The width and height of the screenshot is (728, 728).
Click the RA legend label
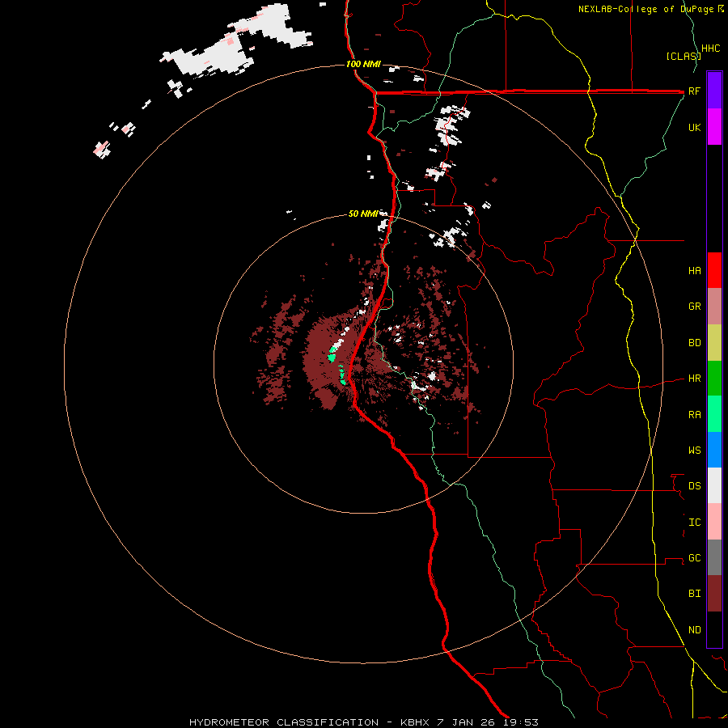click(694, 415)
